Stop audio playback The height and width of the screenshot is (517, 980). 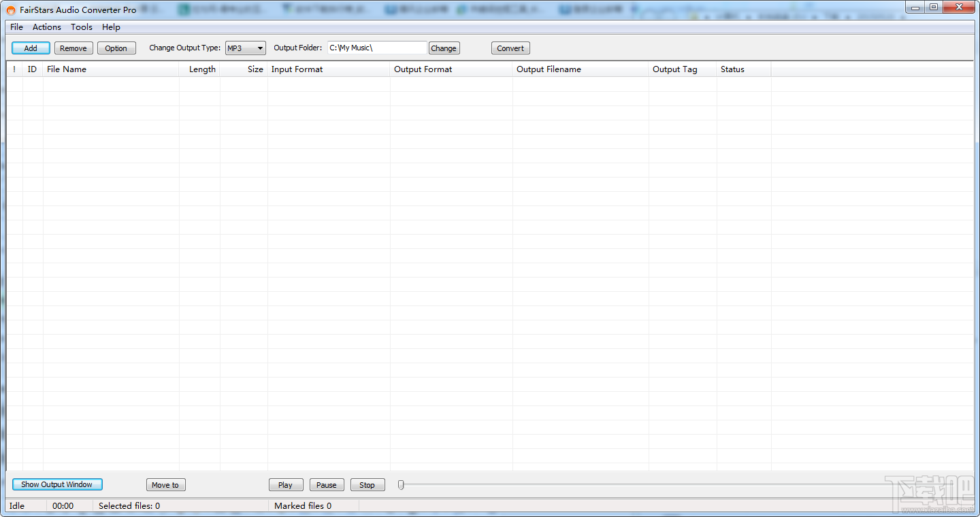point(367,485)
